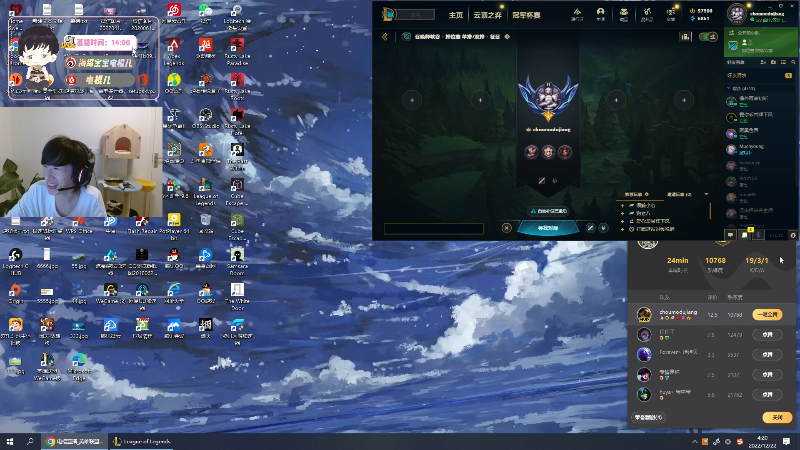Screen dimensions: 800x450
Task: Open the settings gear at the client bottom right
Action: pos(793,235)
